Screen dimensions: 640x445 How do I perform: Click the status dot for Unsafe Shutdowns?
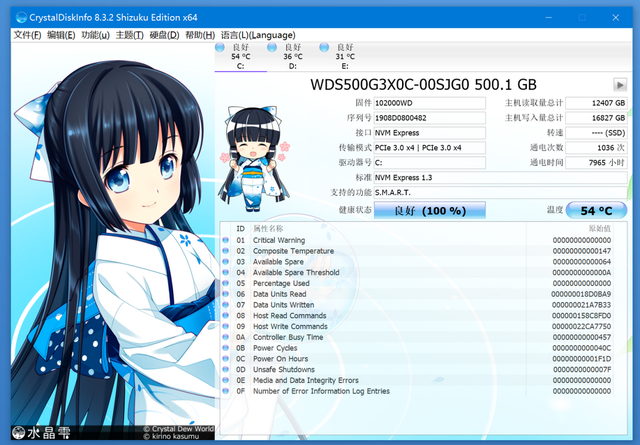coord(225,369)
